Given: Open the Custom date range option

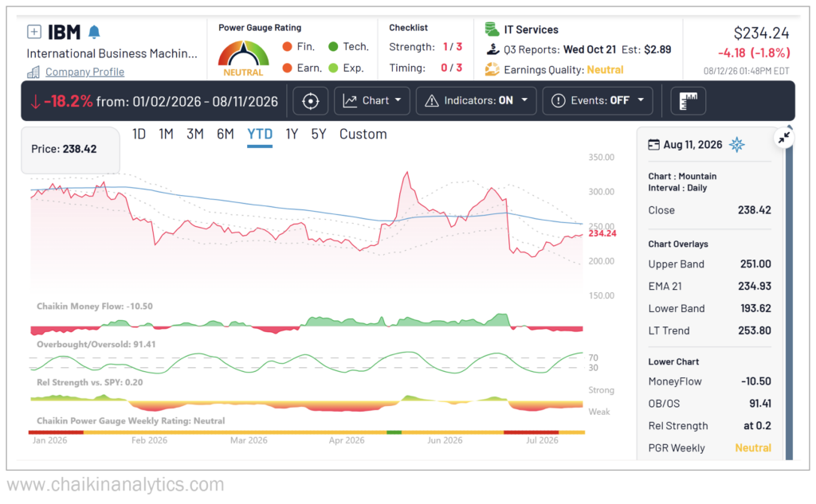Looking at the screenshot, I should (363, 135).
